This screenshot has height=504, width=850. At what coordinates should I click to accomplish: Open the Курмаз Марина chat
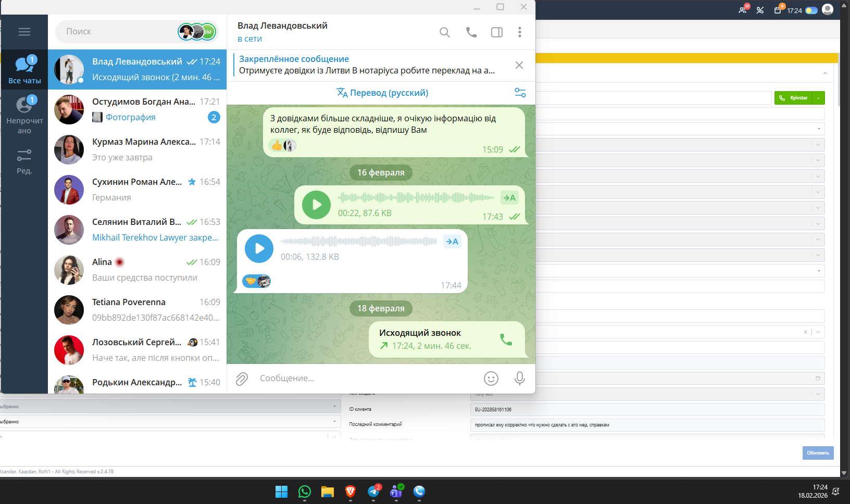[137, 149]
